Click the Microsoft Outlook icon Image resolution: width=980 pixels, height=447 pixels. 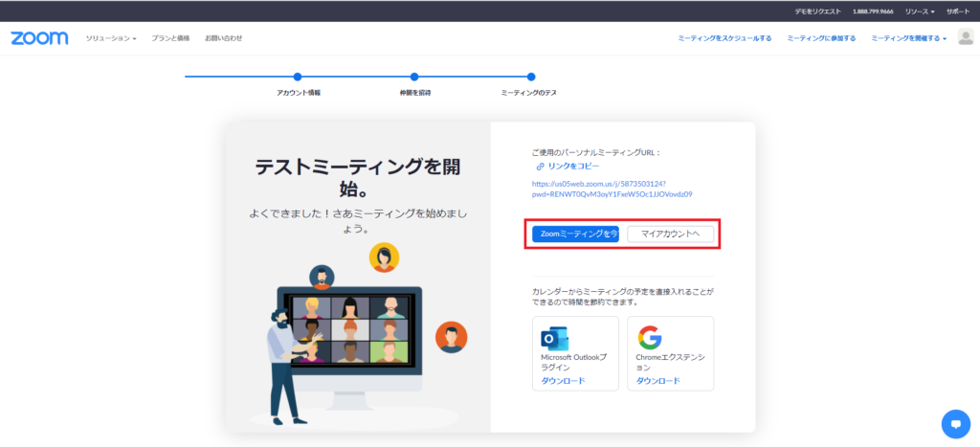coord(555,339)
